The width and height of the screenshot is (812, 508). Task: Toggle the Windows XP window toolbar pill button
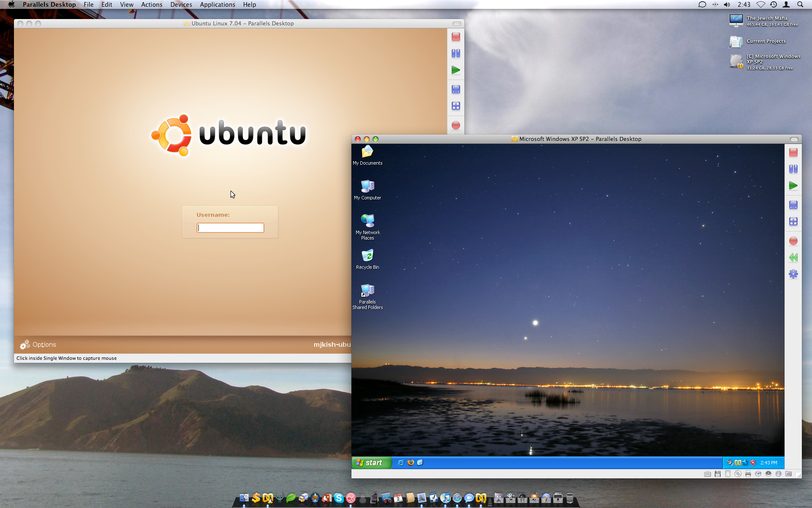point(794,139)
